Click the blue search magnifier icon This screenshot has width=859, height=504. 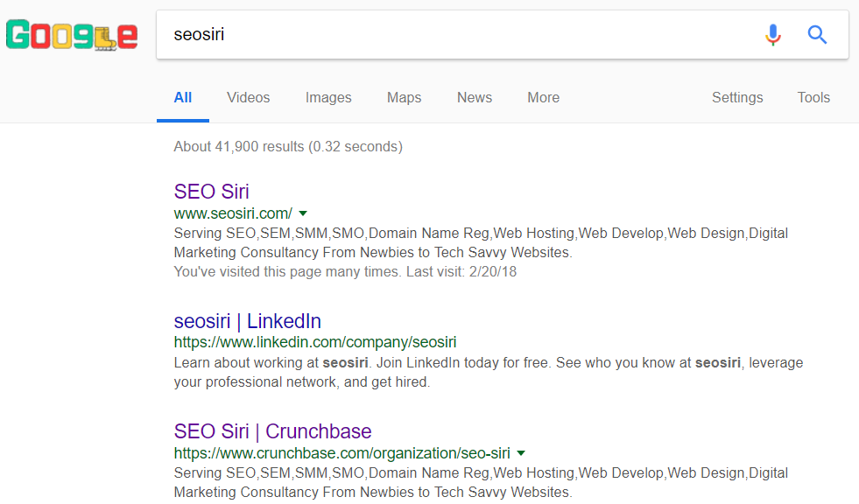coord(817,35)
